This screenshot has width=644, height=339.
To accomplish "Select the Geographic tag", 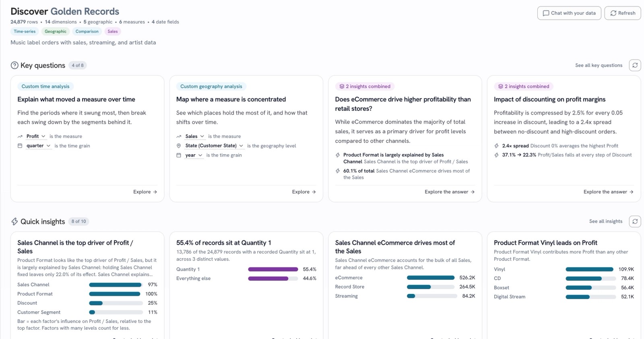I will pyautogui.click(x=56, y=31).
